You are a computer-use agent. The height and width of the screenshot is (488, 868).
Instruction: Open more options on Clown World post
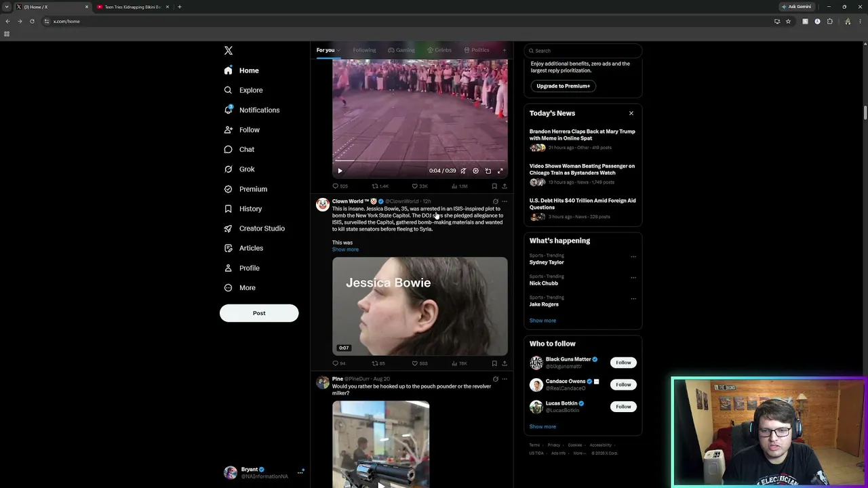(x=504, y=201)
